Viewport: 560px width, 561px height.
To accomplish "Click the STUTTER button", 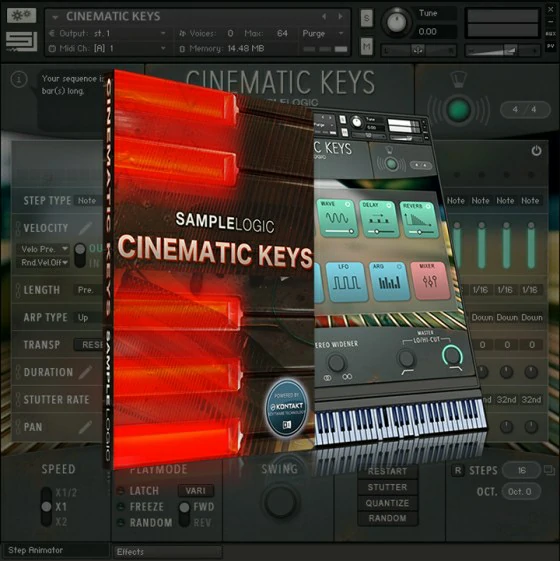I will 388,487.
